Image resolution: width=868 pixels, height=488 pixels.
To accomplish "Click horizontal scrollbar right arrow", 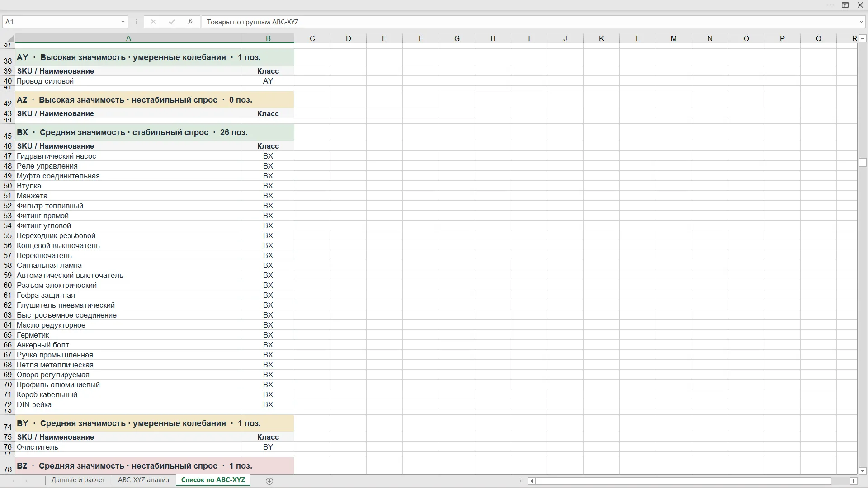I will coord(854,481).
